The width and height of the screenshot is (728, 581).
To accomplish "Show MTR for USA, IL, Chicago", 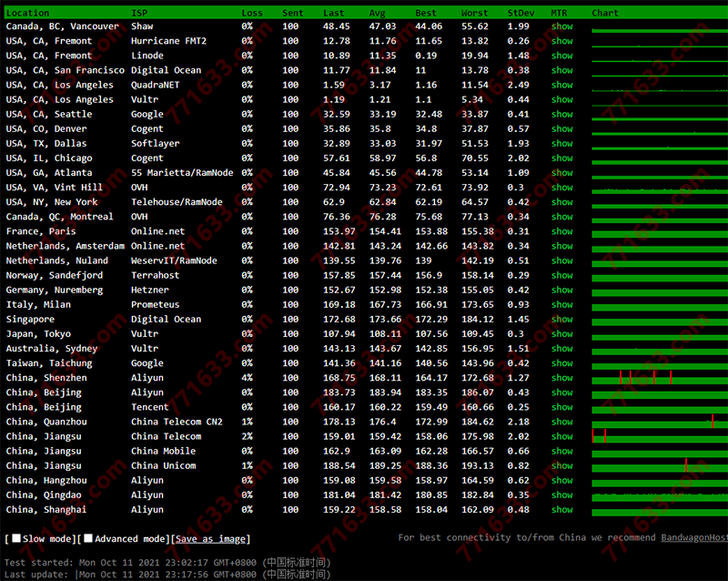I will [561, 158].
